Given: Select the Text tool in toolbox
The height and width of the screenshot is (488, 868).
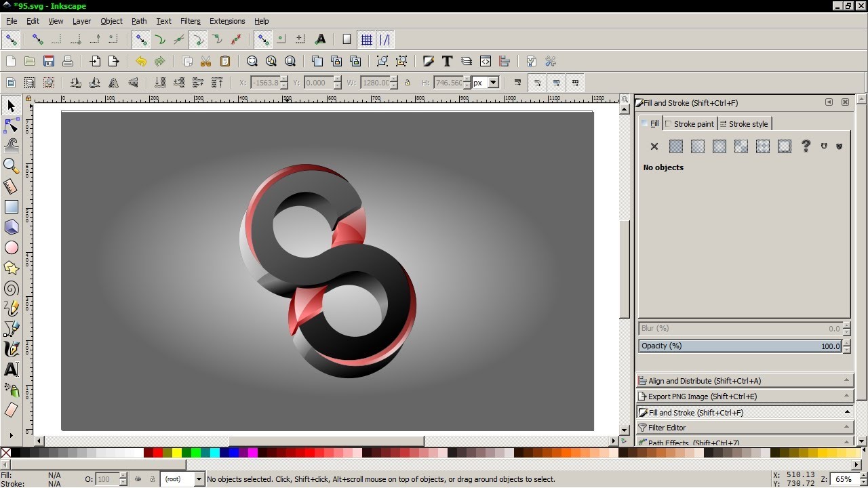Looking at the screenshot, I should pos(11,369).
